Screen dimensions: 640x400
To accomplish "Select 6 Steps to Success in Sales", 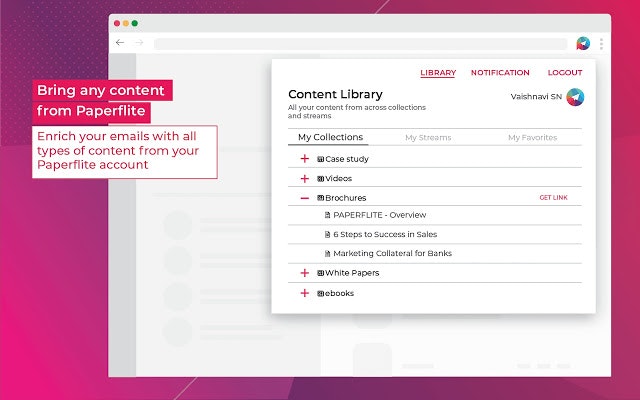I will [x=385, y=234].
